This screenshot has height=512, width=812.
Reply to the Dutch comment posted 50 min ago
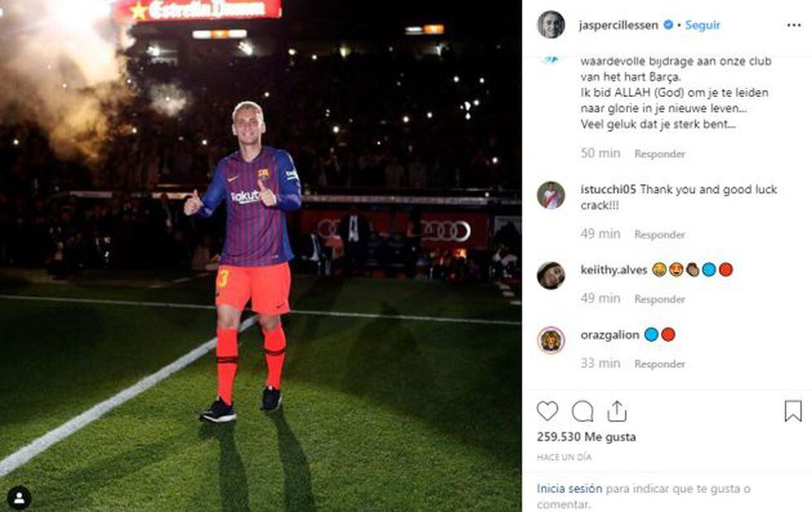pyautogui.click(x=660, y=154)
